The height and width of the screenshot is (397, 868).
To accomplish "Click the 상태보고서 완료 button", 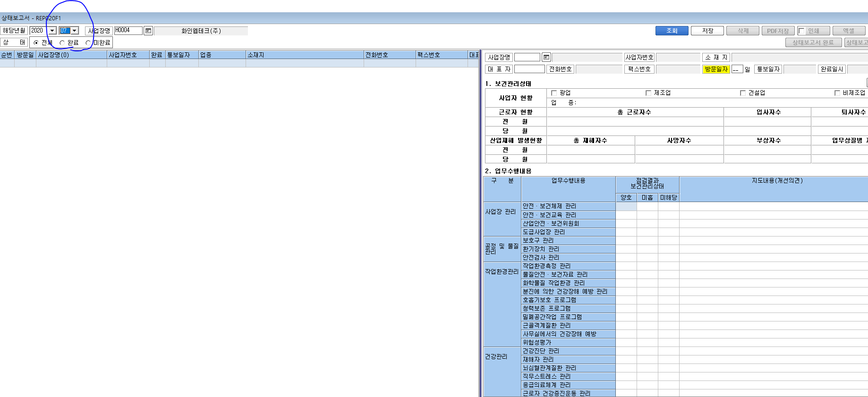I will tap(813, 42).
